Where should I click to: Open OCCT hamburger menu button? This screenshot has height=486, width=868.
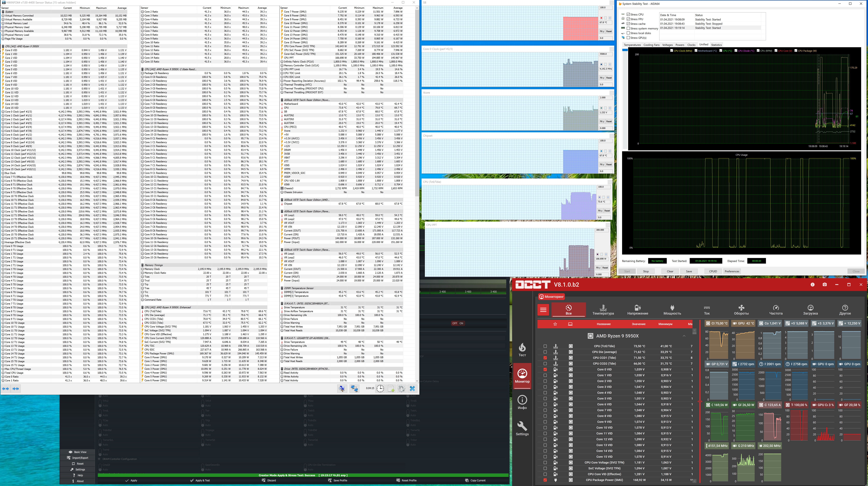pyautogui.click(x=543, y=310)
